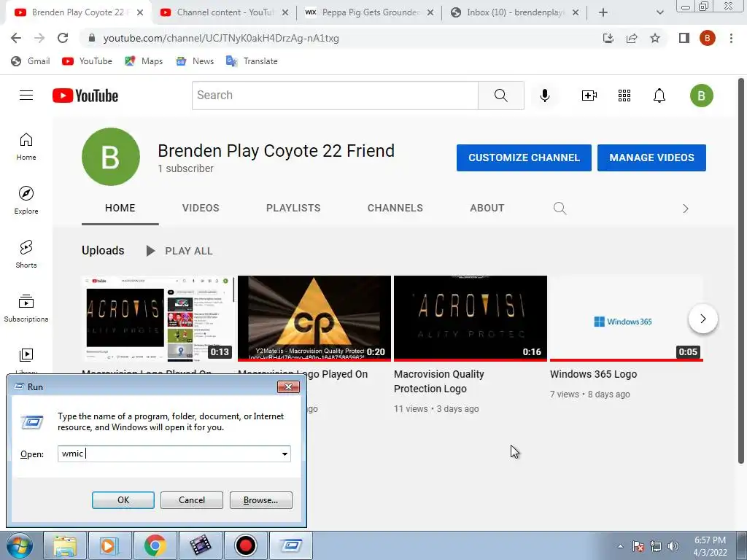Switch to the ABOUT tab
The width and height of the screenshot is (747, 560).
tap(487, 208)
